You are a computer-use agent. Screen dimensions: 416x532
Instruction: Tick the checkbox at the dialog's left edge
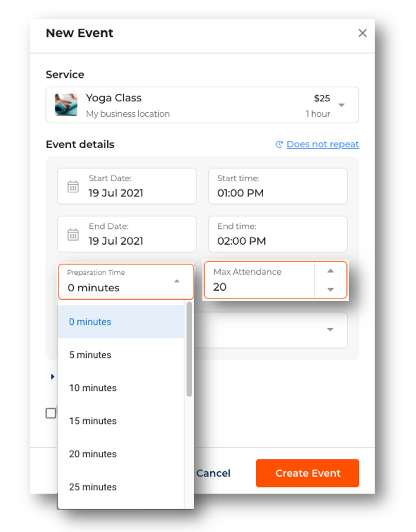coord(51,413)
